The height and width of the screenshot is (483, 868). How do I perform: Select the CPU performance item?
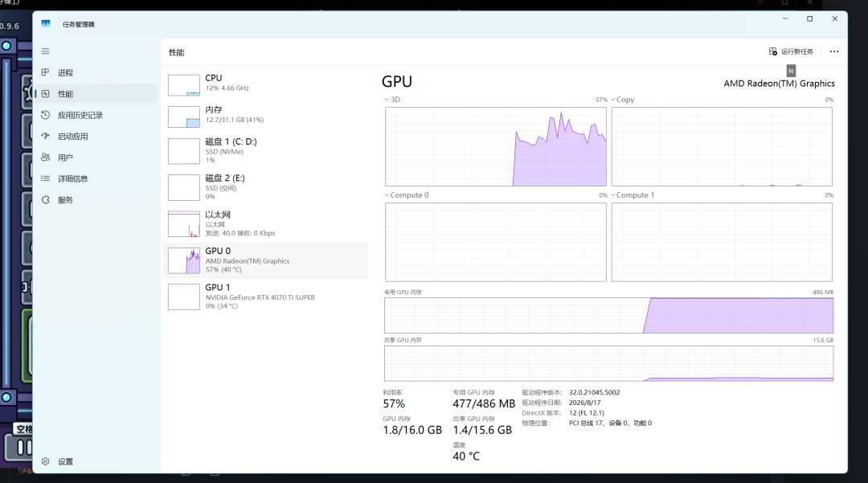[x=266, y=84]
